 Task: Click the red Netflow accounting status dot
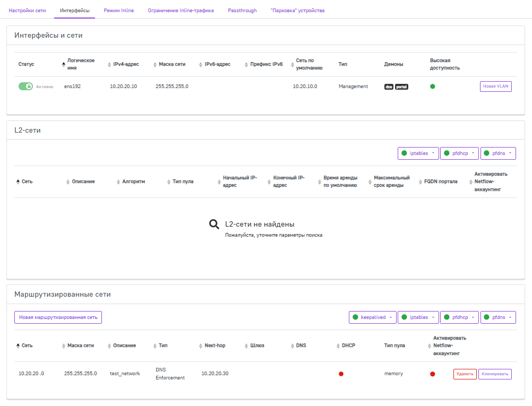pos(433,374)
